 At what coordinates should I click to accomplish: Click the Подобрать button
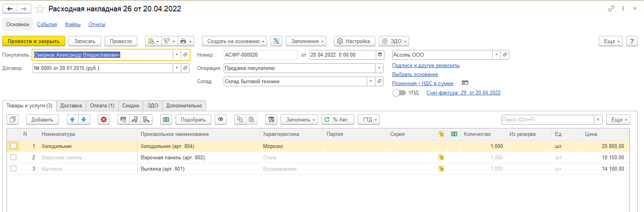[193, 119]
